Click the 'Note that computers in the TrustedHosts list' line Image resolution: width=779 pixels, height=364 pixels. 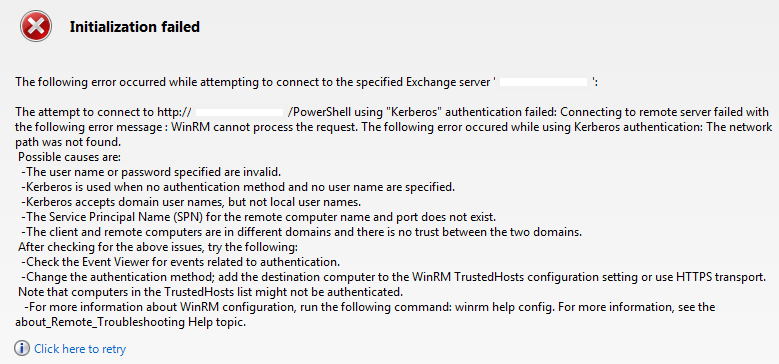[x=211, y=290]
